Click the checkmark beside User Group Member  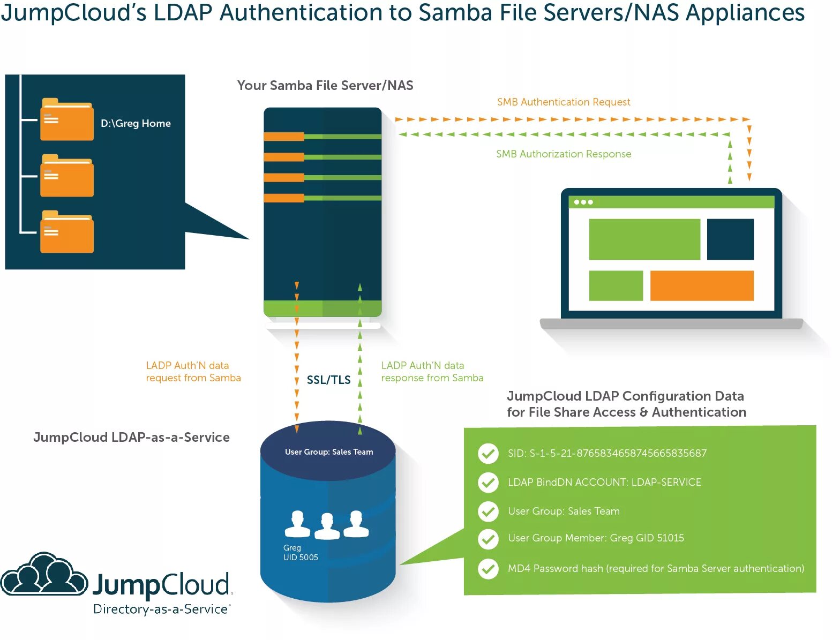coord(488,539)
